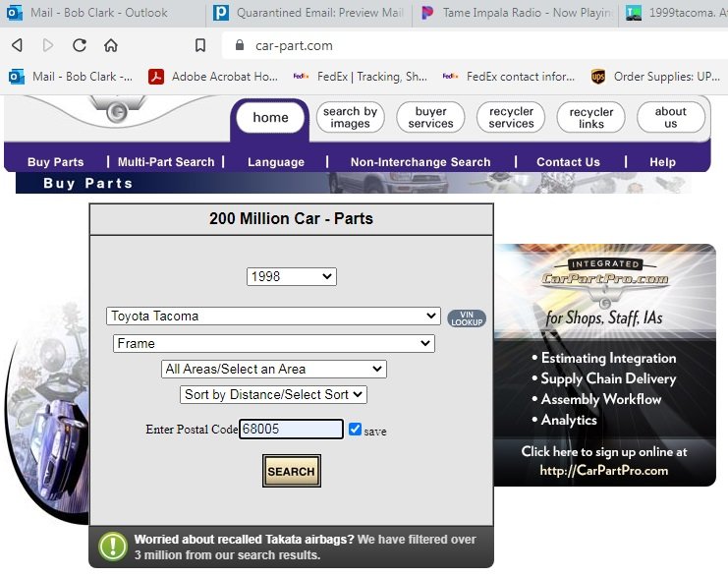
Task: Expand the Toyota Tacoma model dropdown
Action: [x=273, y=316]
